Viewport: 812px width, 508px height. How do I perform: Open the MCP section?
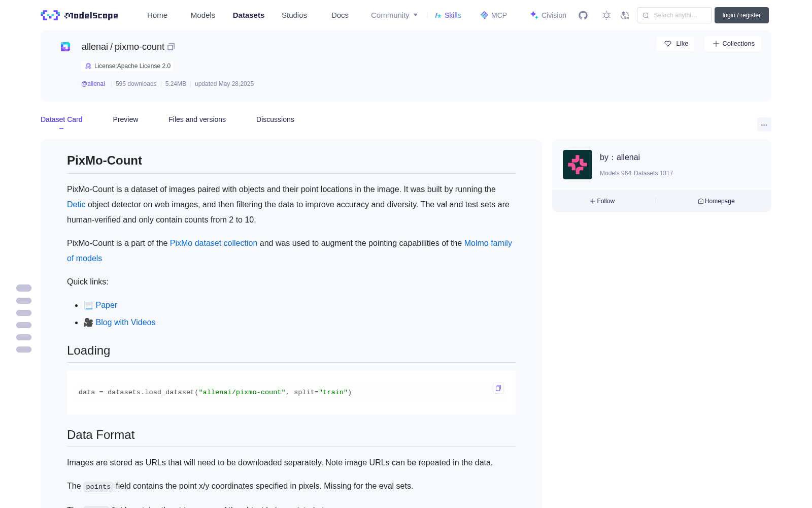click(x=493, y=15)
